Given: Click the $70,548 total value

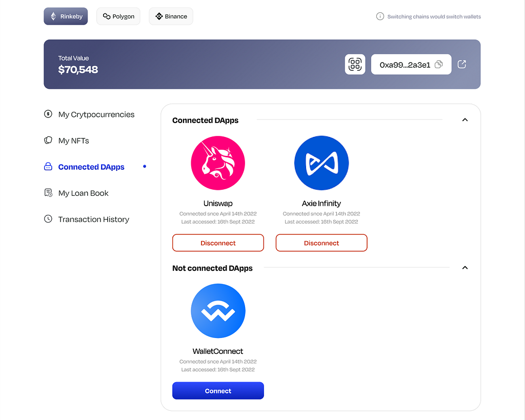Looking at the screenshot, I should (x=78, y=70).
